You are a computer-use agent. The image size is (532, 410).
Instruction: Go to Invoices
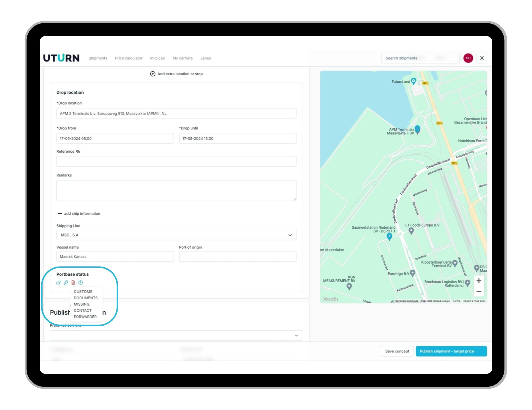pyautogui.click(x=157, y=58)
